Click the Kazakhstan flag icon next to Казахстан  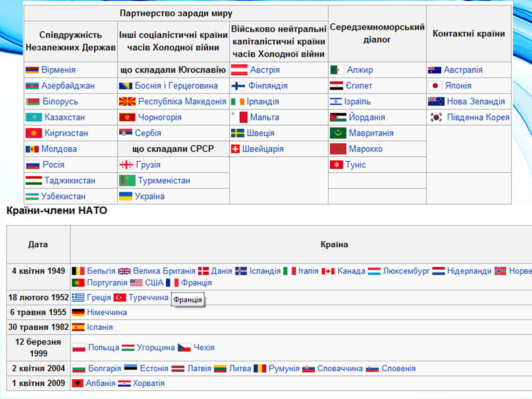34,117
